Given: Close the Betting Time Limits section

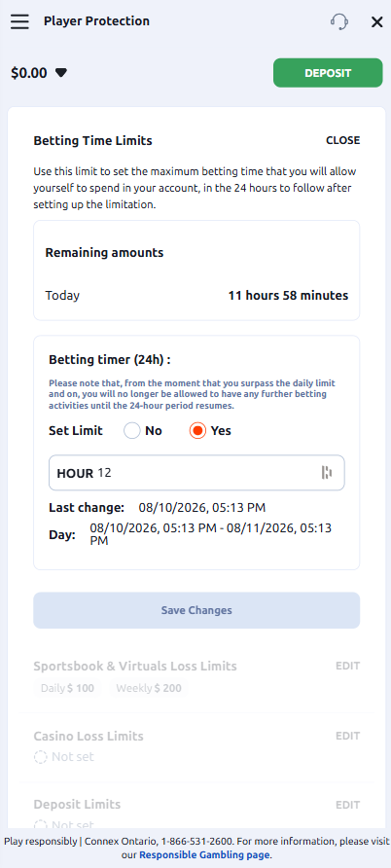Looking at the screenshot, I should pos(342,140).
